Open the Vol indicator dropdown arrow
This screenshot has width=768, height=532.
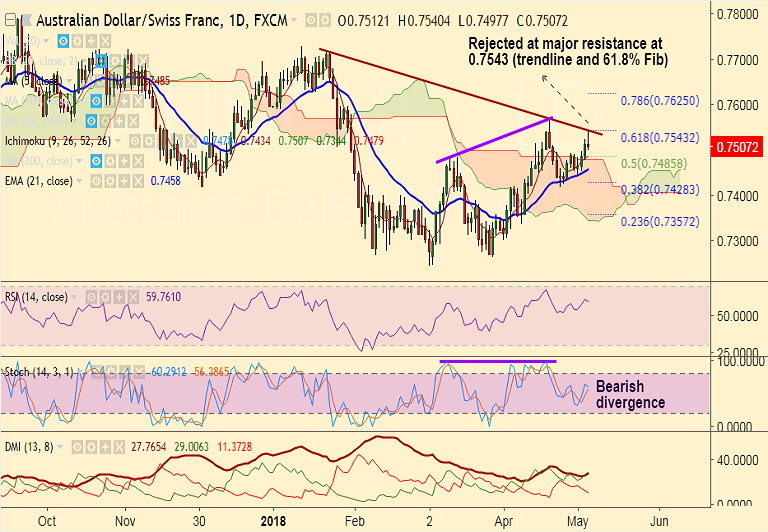pyautogui.click(x=46, y=41)
